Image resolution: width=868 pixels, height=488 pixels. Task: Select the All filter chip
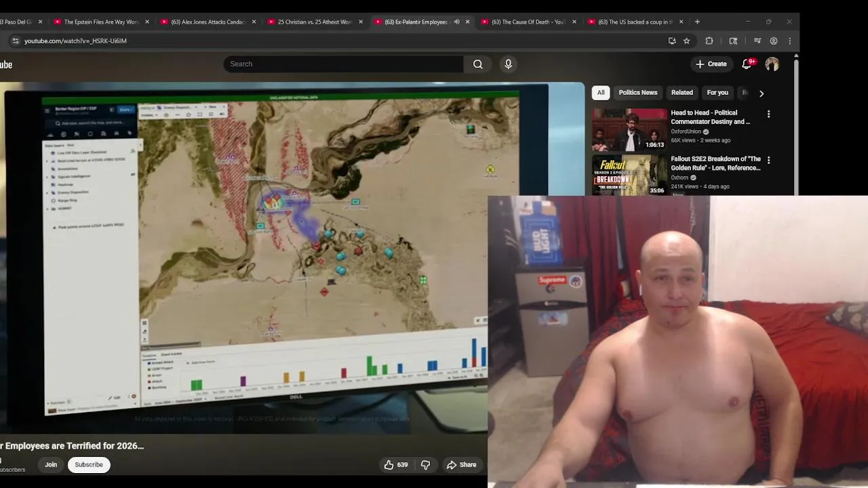601,93
